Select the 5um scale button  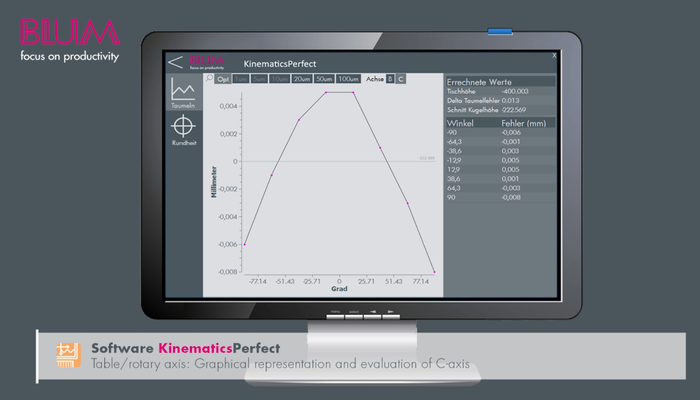258,79
